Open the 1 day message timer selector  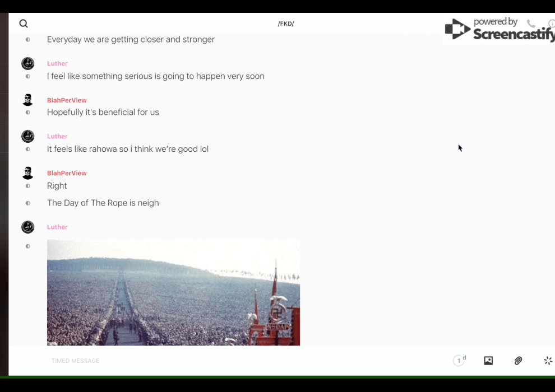(x=459, y=361)
